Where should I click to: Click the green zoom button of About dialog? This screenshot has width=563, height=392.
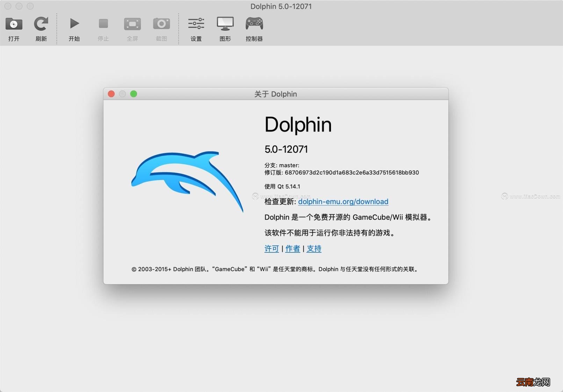(133, 94)
